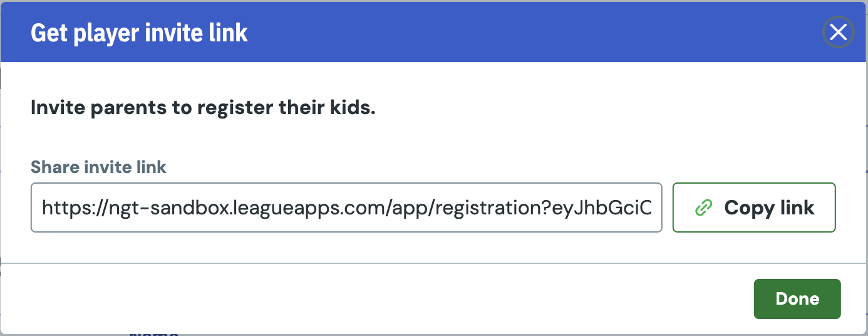The image size is (868, 336).
Task: Click empty footer area left of Done
Action: coord(376,299)
